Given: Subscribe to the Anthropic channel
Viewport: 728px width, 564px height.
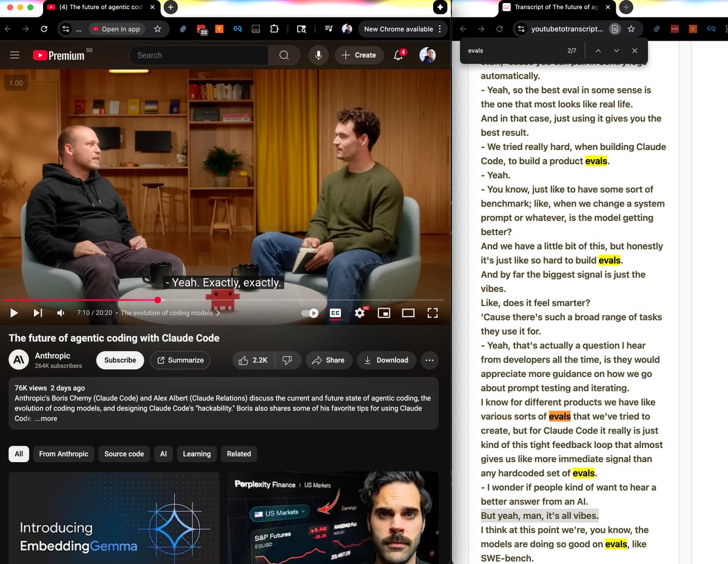Looking at the screenshot, I should pos(120,360).
